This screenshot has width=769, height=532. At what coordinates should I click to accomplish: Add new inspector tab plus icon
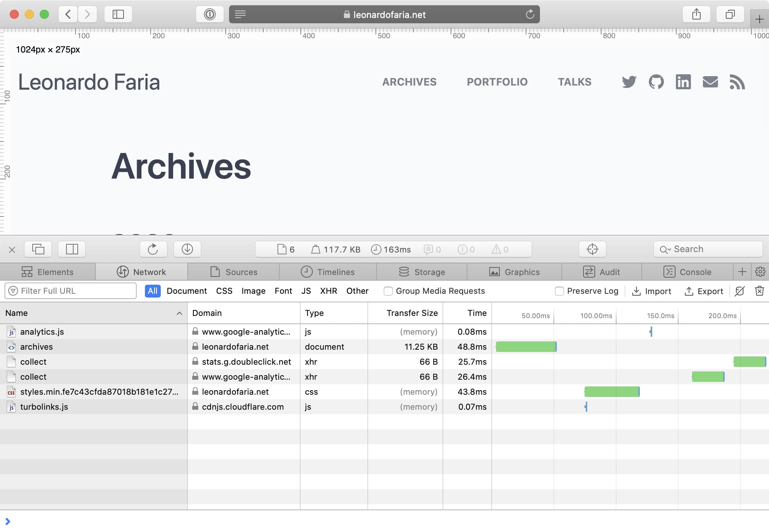(742, 272)
